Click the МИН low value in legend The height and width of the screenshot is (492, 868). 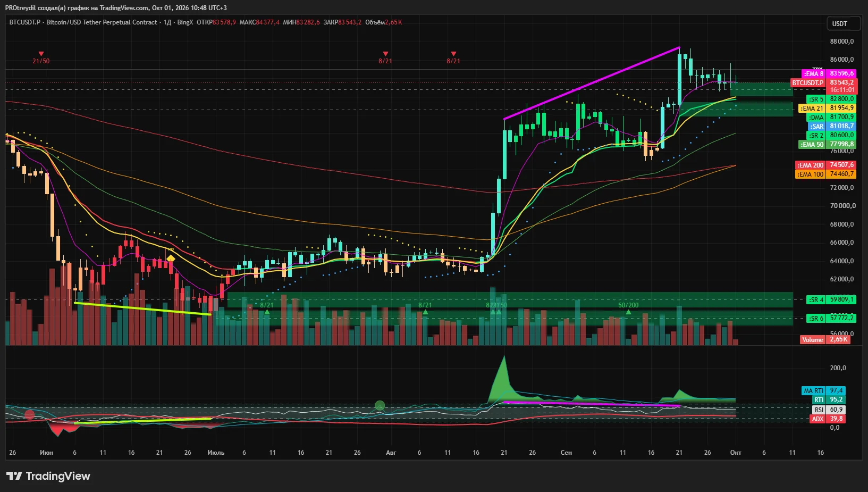(308, 22)
